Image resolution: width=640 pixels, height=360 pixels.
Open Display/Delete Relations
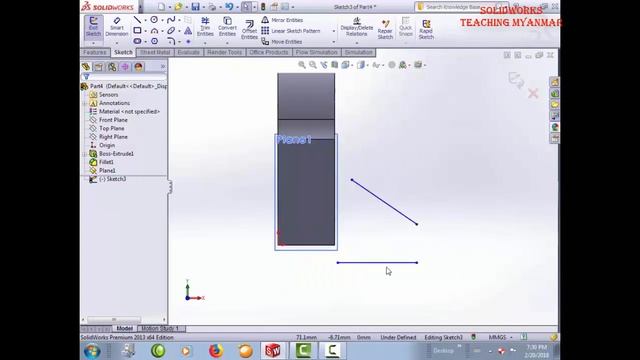[x=357, y=27]
